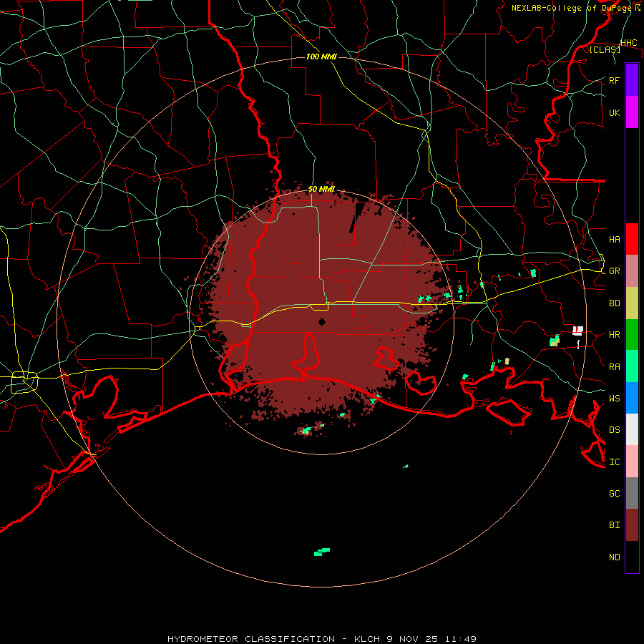
Task: Click the 50 NMI range ring label
Action: tap(321, 189)
